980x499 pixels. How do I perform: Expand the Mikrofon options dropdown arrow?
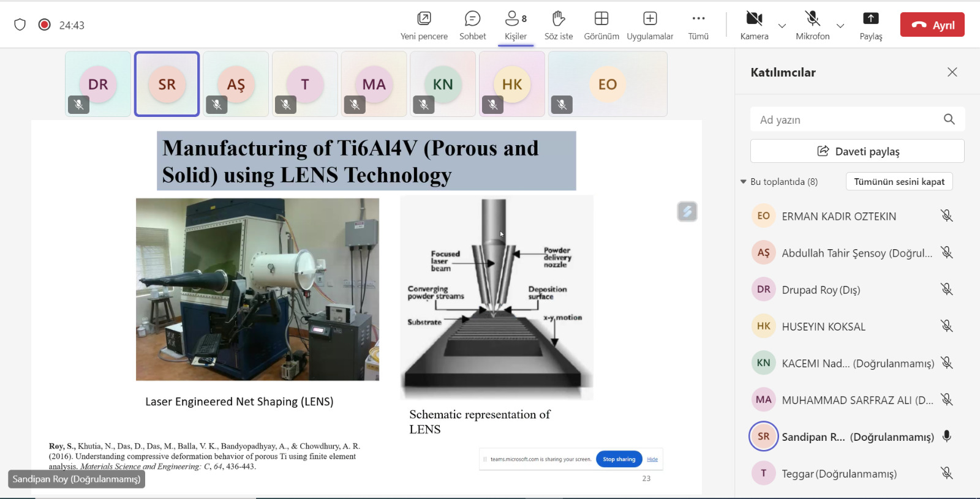(x=840, y=26)
